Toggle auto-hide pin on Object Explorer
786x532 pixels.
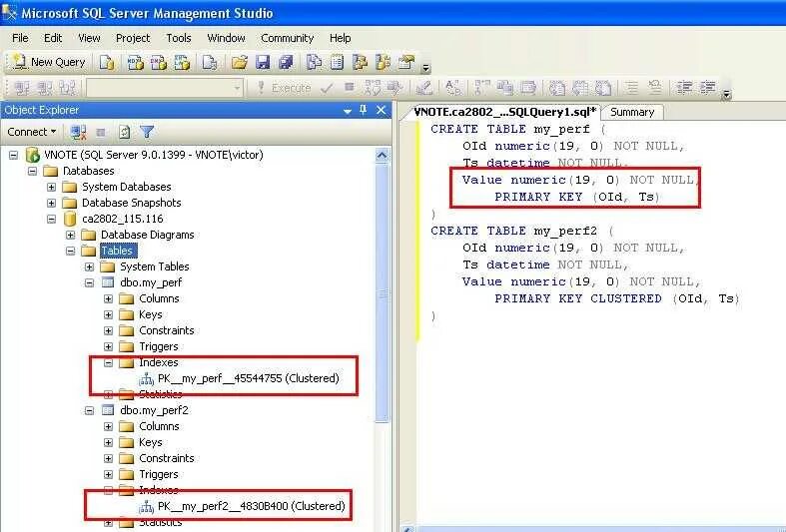364,110
